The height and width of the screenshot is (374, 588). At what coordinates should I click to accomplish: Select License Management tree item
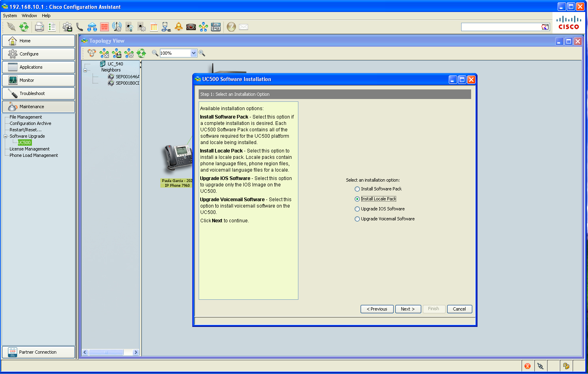[x=30, y=149]
